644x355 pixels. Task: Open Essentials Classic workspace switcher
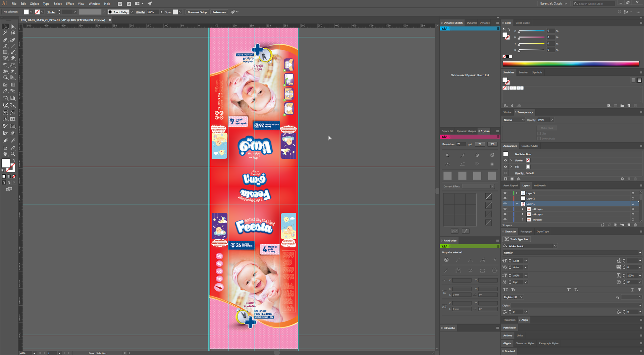click(x=553, y=4)
